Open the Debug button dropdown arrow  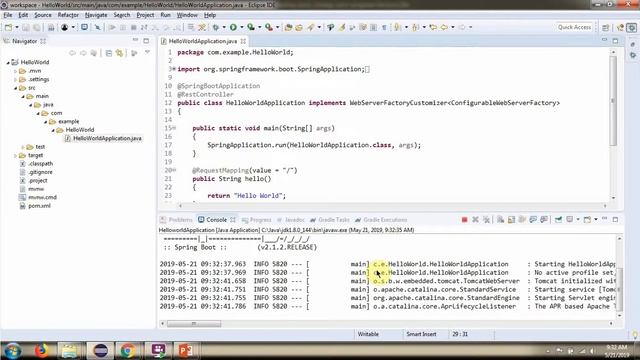[224, 27]
